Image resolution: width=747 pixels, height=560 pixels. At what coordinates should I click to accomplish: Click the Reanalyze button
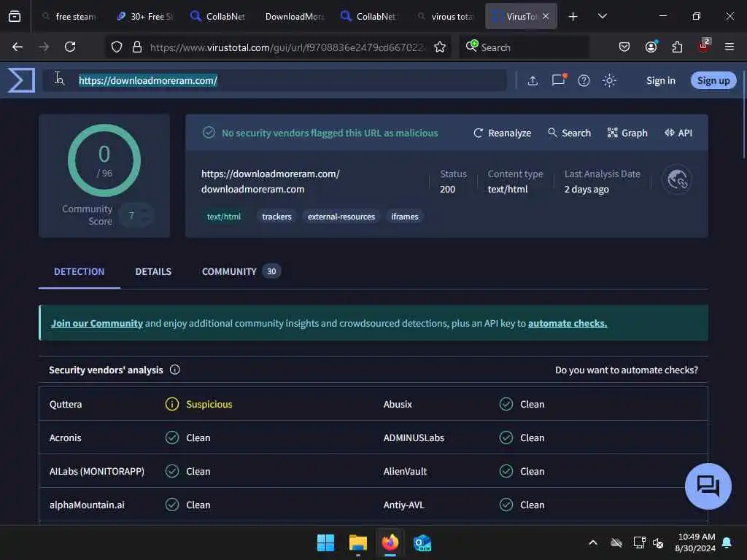(x=502, y=133)
